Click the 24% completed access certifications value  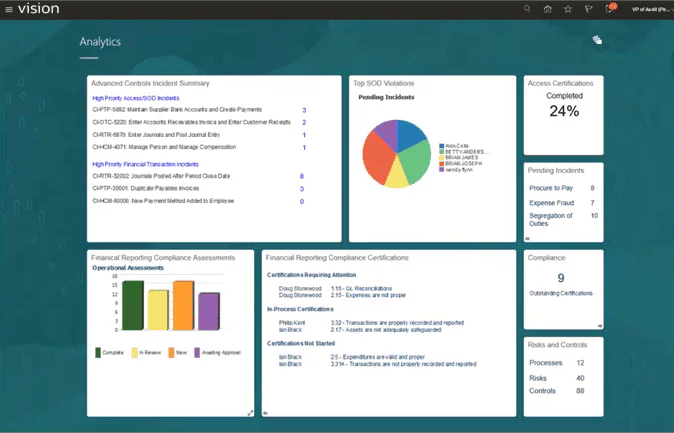coord(564,112)
